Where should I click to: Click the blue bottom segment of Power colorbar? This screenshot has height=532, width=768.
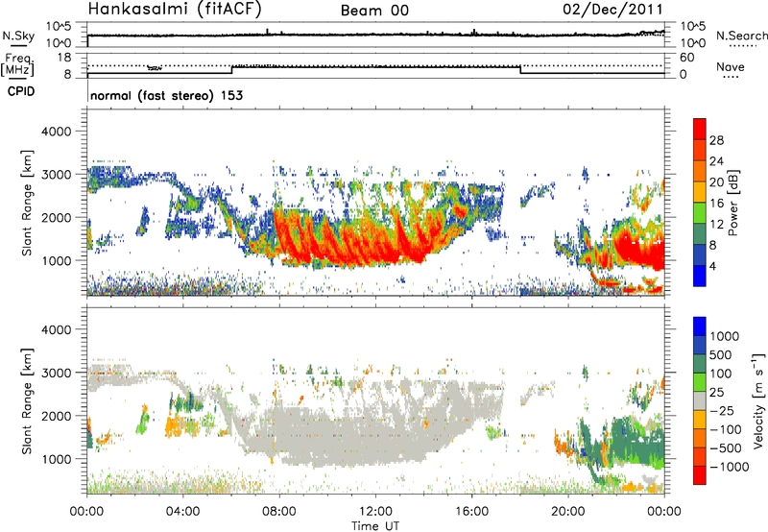click(x=700, y=276)
